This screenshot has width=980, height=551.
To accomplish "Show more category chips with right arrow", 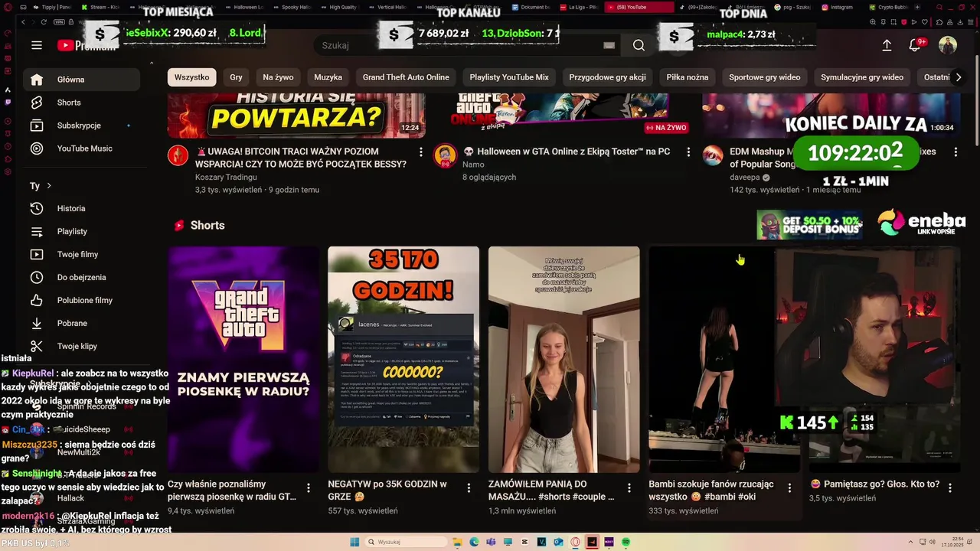I will 958,77.
